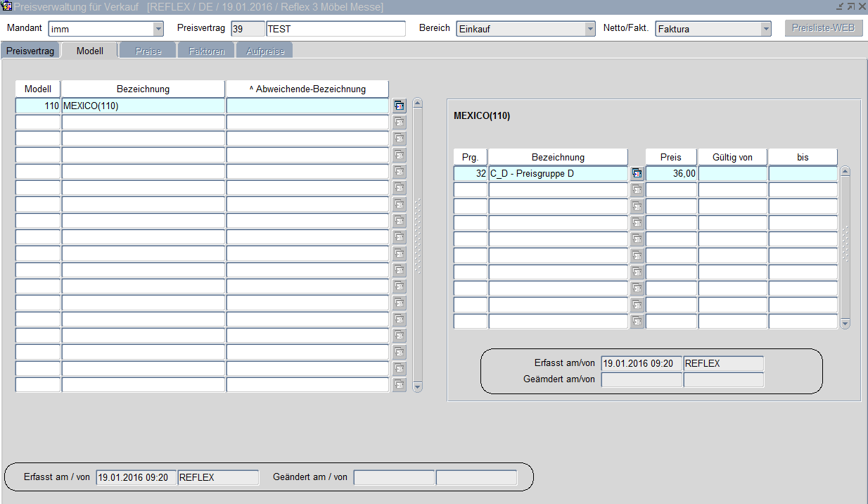This screenshot has width=868, height=504.
Task: Select the Modell tab
Action: (x=89, y=51)
